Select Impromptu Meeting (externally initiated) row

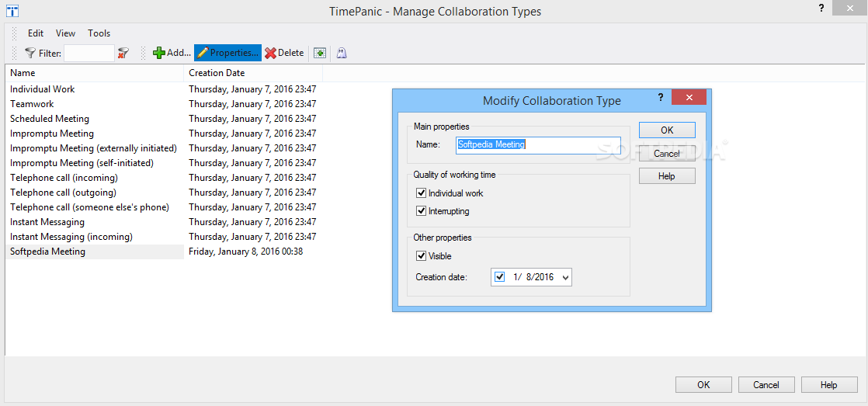pos(164,148)
